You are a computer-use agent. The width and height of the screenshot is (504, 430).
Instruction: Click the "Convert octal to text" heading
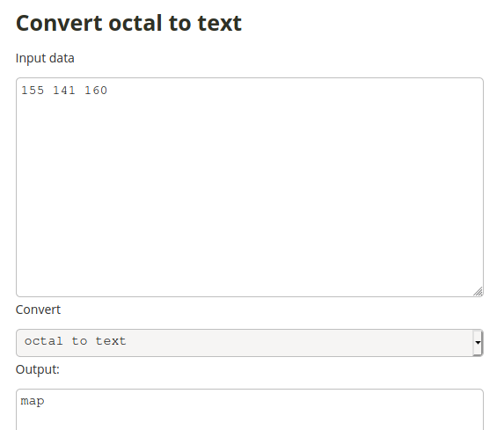[128, 24]
